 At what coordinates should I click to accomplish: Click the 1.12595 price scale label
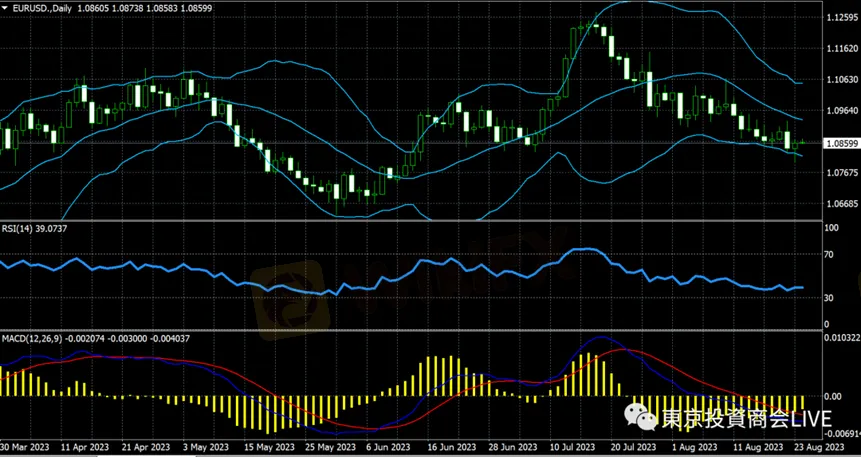[838, 17]
